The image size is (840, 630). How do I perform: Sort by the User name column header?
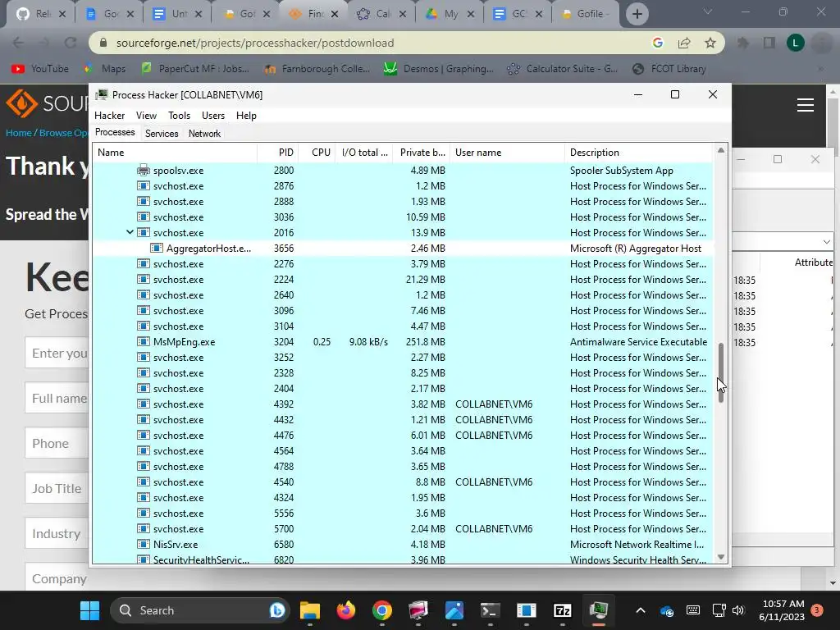(507, 152)
